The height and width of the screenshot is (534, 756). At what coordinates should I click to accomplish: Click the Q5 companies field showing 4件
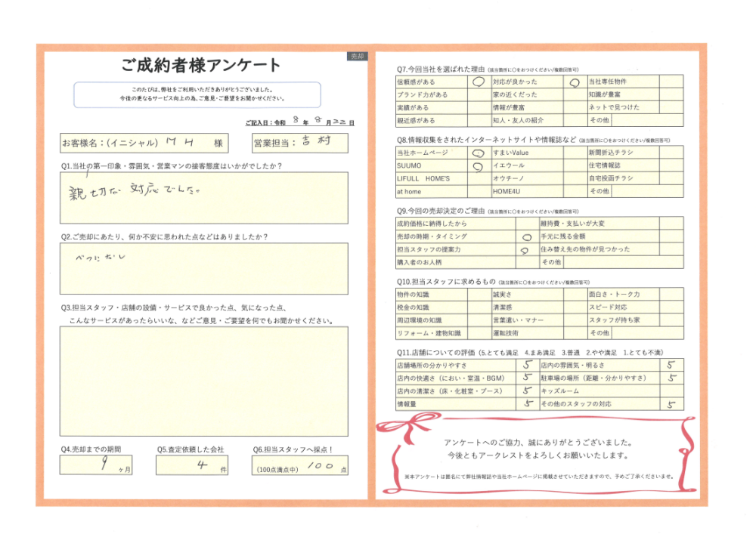click(x=192, y=465)
